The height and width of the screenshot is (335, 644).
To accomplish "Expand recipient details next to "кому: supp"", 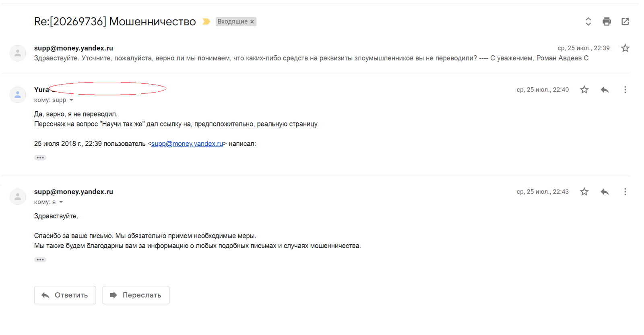I will point(71,100).
